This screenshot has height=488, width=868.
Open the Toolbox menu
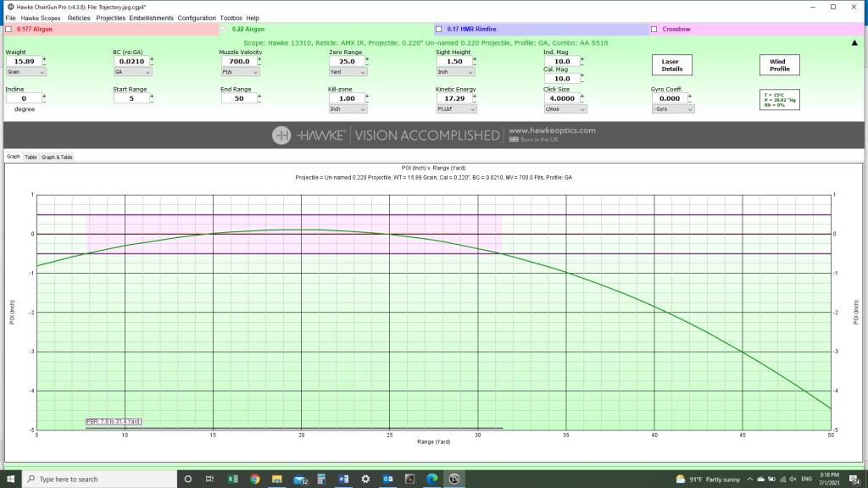[x=231, y=19]
